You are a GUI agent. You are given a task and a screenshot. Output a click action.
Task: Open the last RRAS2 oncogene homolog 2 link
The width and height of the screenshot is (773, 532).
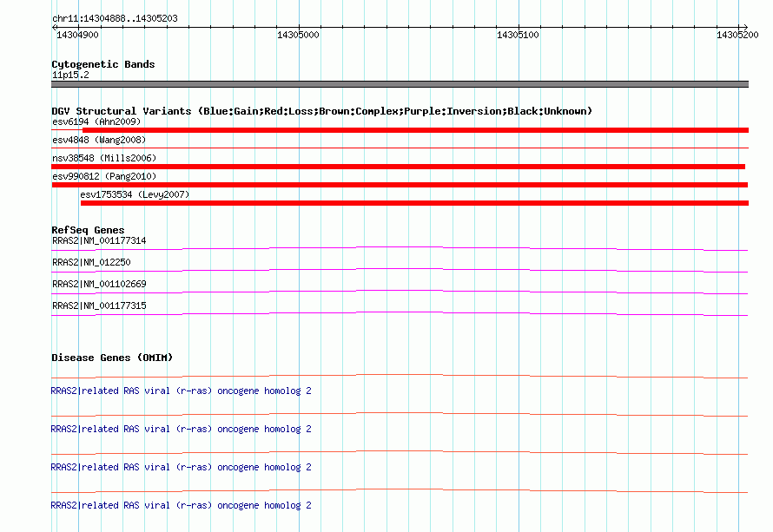point(181,505)
